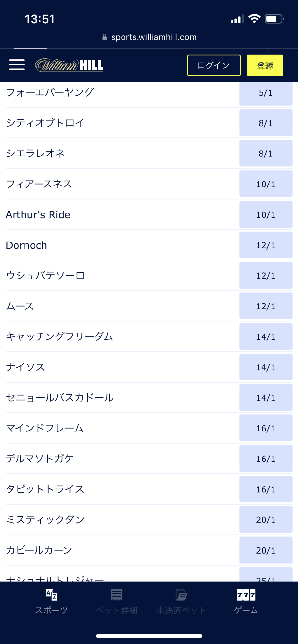The height and width of the screenshot is (644, 298).
Task: Tap the lock icon beside the URL
Action: pos(104,37)
